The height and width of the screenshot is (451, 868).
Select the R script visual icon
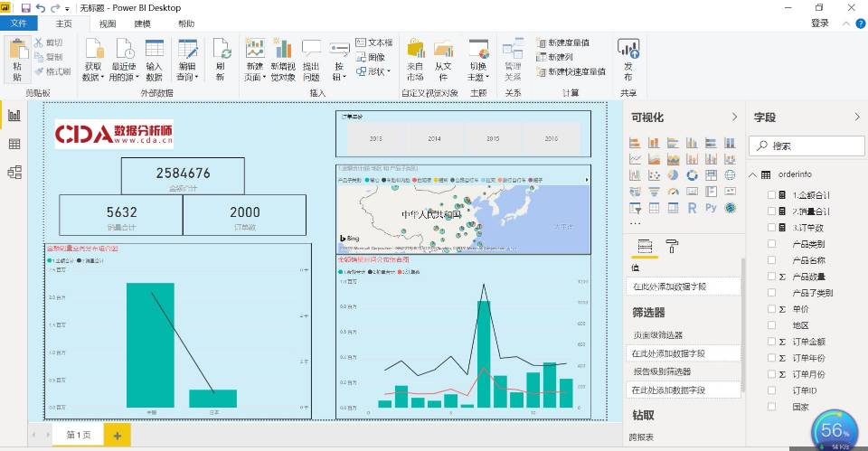pos(690,208)
